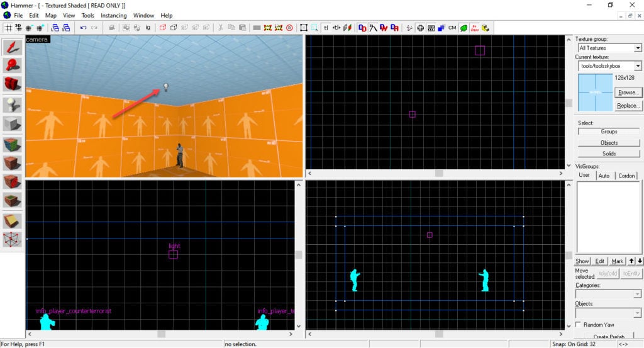Select the Apply Overlays tool
The height and width of the screenshot is (348, 644).
13,201
